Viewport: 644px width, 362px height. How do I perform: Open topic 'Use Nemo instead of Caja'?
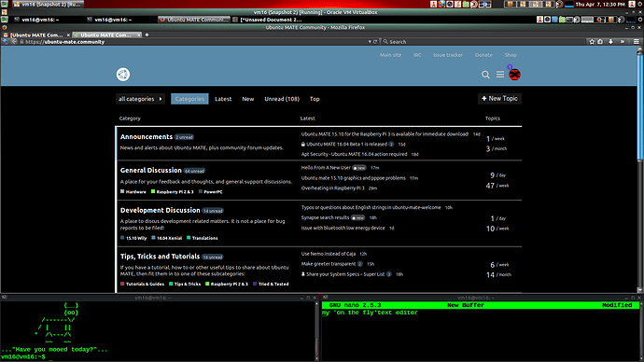[329, 254]
